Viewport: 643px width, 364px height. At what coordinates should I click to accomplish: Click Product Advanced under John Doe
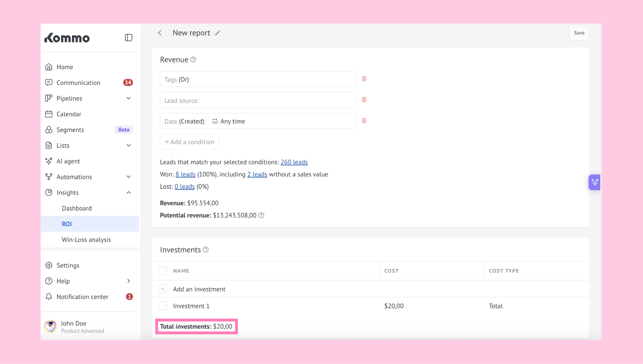pyautogui.click(x=83, y=331)
